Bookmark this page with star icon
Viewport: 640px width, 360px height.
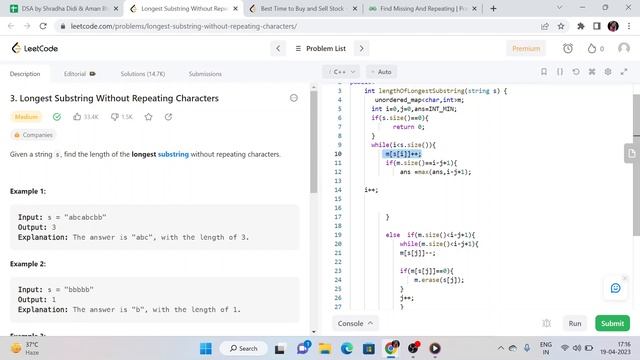pos(561,26)
